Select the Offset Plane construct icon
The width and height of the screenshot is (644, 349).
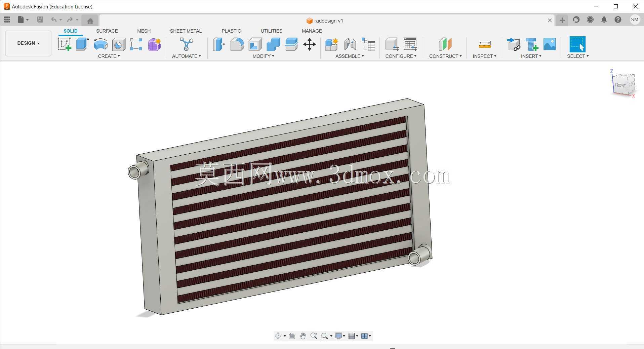pyautogui.click(x=445, y=44)
